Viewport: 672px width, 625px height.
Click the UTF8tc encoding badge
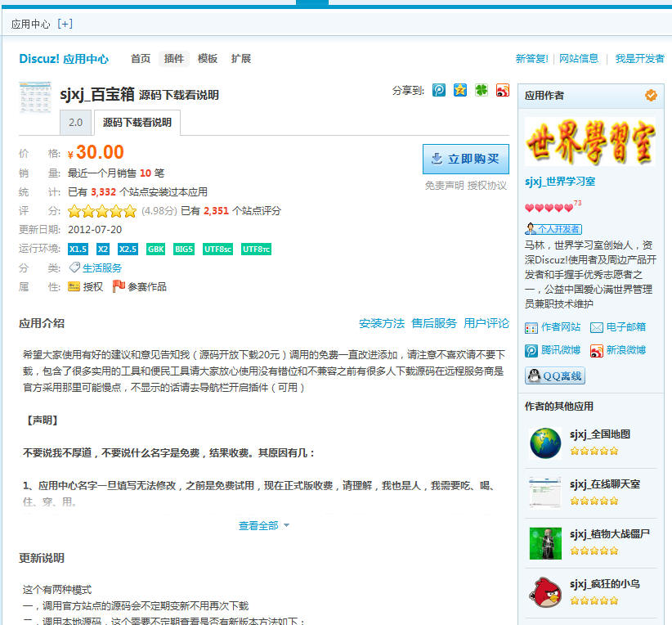(256, 250)
